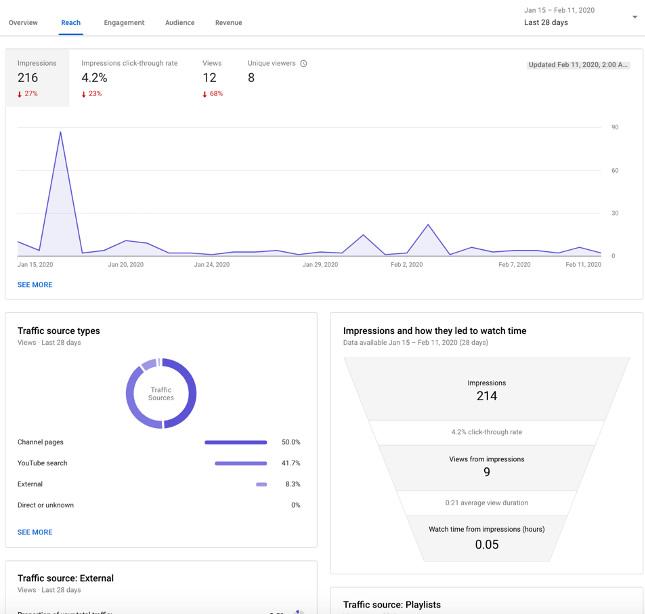Click the Feb 11, 2020 axis label

coord(583,264)
